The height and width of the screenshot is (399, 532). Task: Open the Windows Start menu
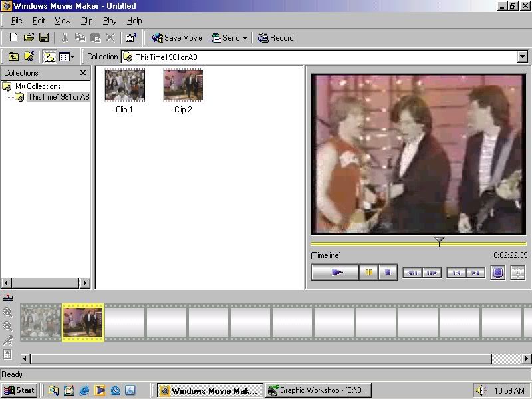click(x=19, y=390)
